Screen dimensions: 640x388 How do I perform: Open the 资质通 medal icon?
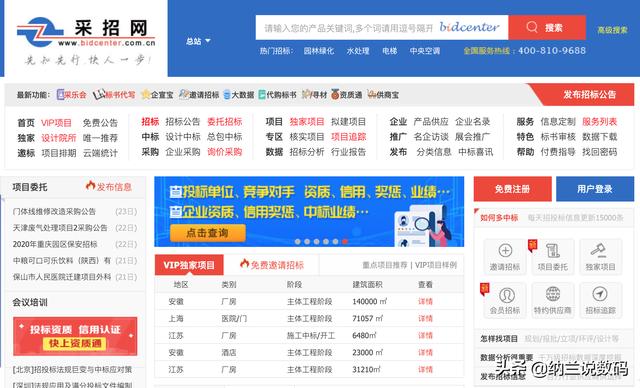335,95
